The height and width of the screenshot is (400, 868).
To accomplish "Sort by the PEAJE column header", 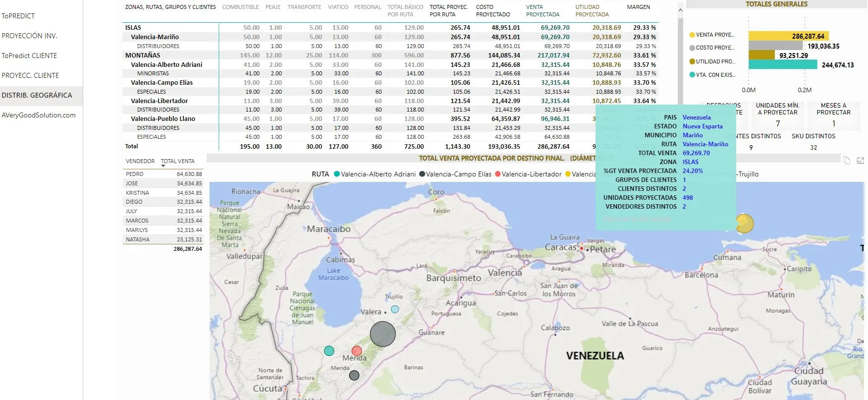I will 273,7.
